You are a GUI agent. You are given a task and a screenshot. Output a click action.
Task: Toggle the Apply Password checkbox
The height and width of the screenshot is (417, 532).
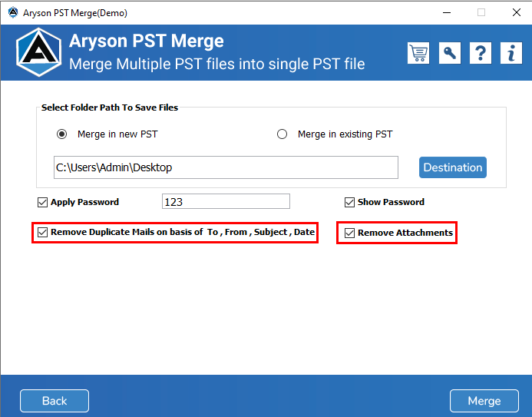[x=42, y=202]
